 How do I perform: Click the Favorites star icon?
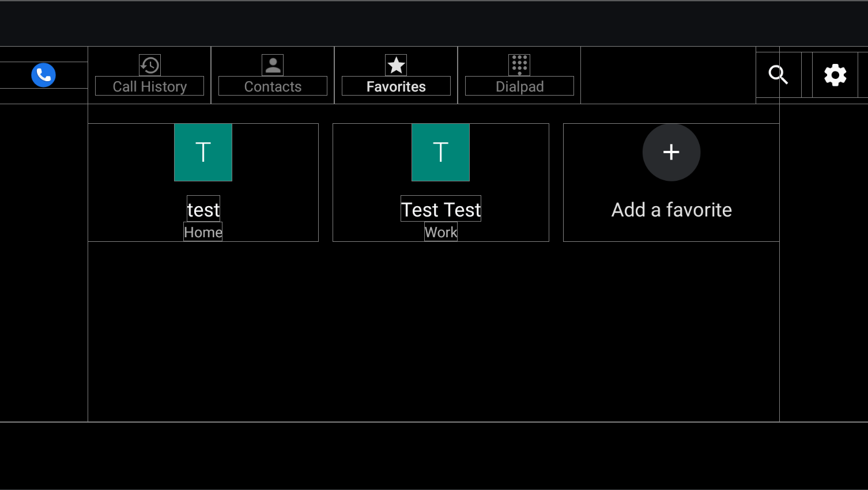click(396, 65)
